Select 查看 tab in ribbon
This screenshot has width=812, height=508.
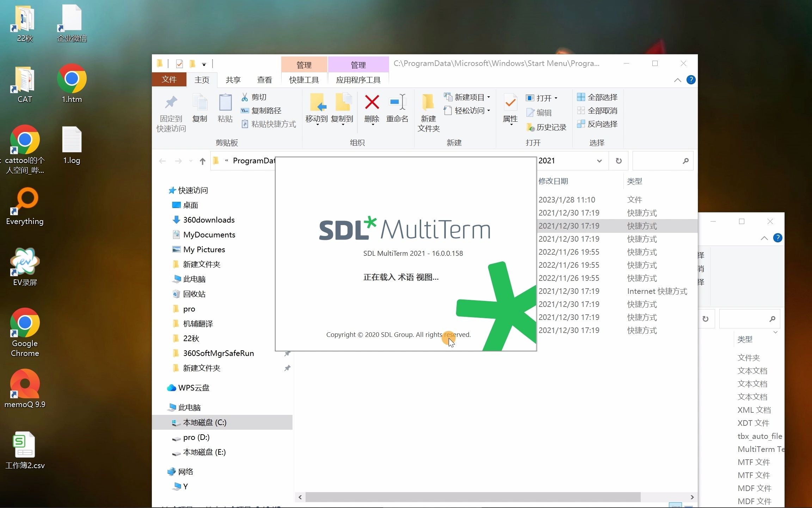pyautogui.click(x=264, y=80)
